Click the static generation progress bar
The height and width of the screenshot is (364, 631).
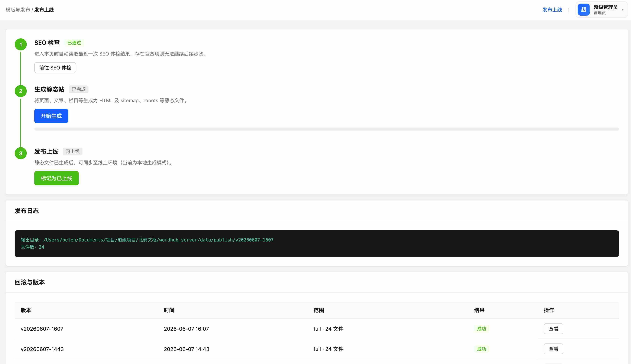(326, 129)
